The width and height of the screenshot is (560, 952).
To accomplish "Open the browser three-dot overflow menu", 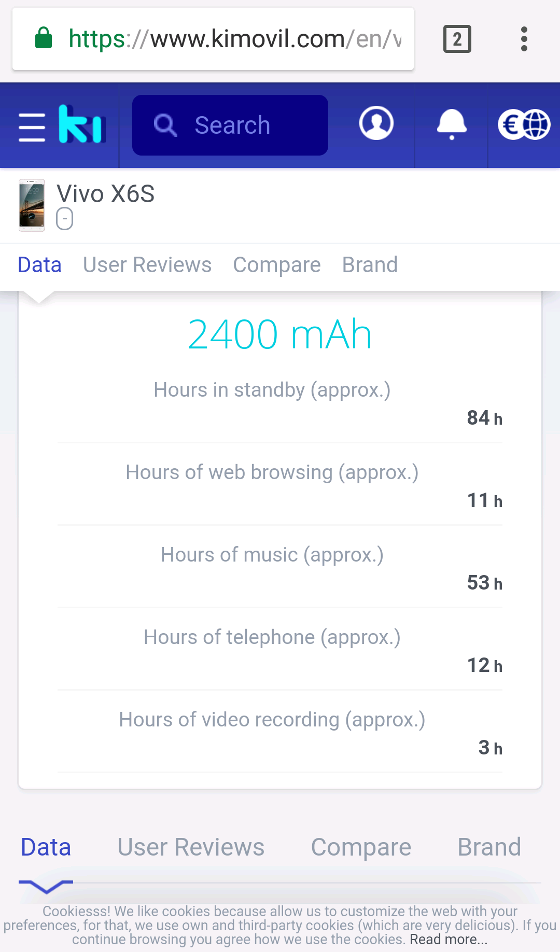I will (524, 39).
